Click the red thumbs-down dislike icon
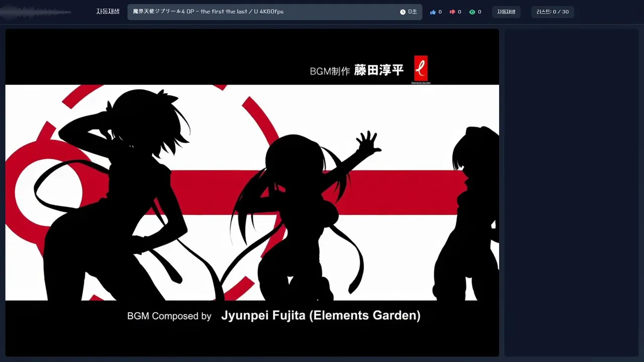Screen dimensions: 644x362 click(x=452, y=12)
